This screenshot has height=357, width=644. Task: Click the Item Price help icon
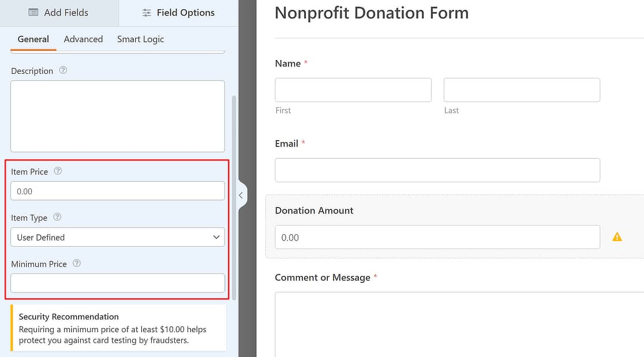pyautogui.click(x=58, y=171)
